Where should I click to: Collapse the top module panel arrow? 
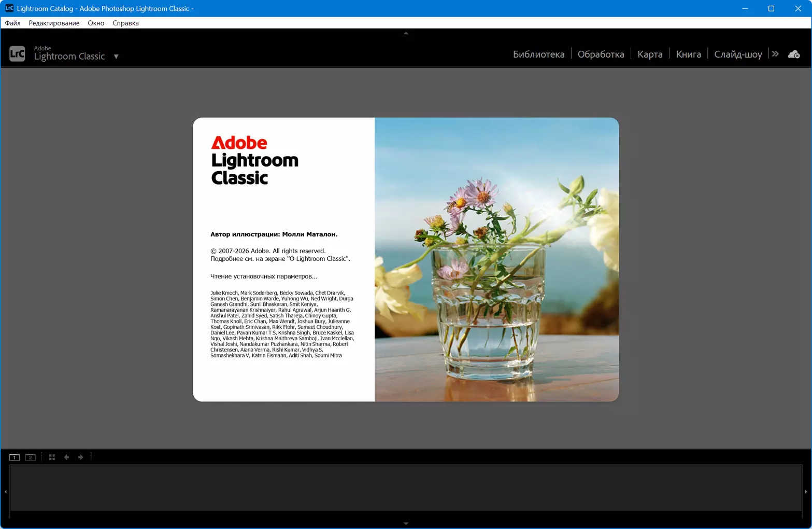tap(406, 33)
